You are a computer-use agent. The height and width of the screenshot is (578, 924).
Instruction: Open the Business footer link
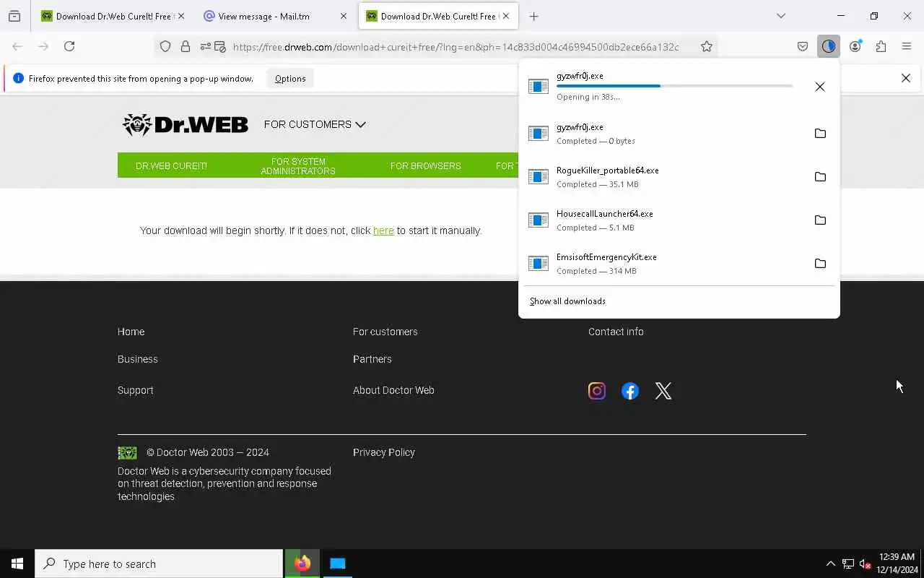coord(138,359)
